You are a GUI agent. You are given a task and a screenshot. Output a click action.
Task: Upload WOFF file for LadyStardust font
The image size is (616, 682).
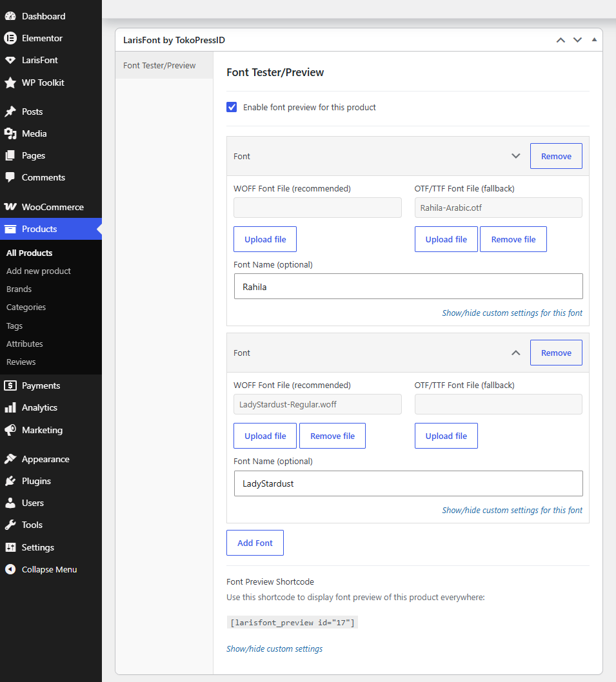pyautogui.click(x=265, y=436)
